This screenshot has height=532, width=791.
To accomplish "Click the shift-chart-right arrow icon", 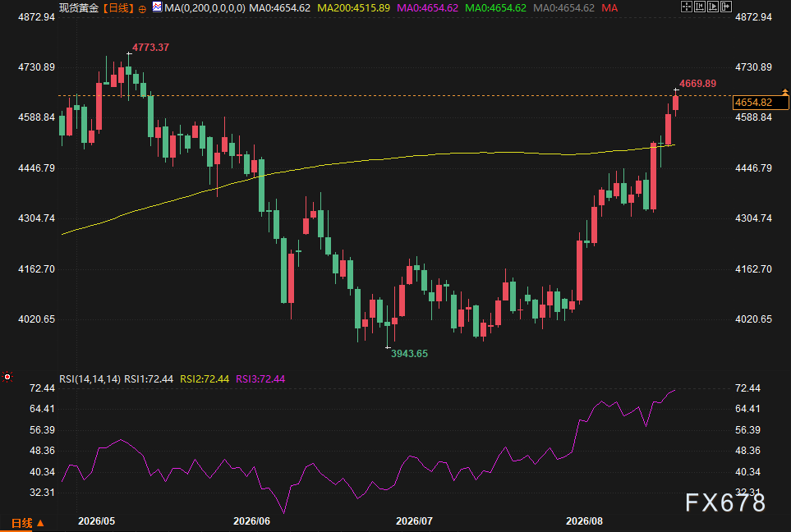I will (x=725, y=7).
